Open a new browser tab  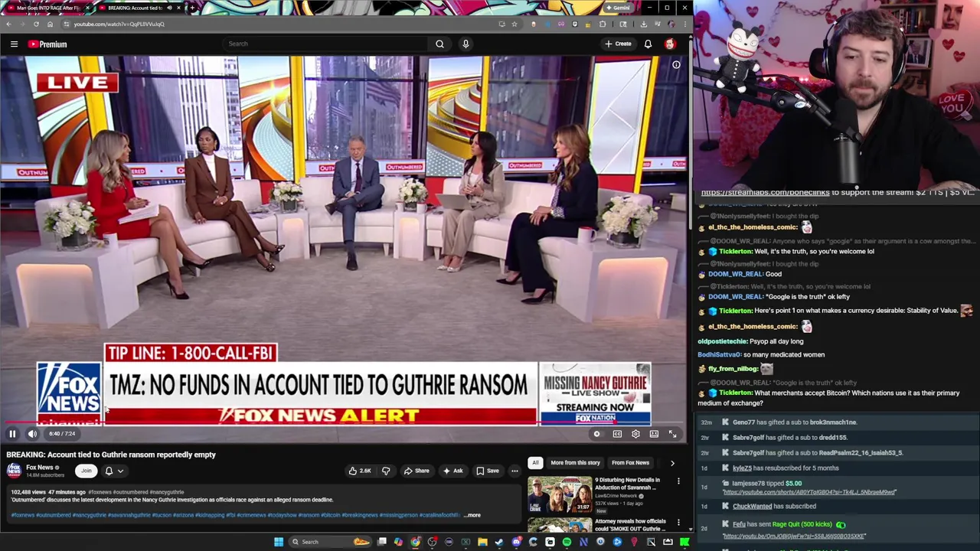(192, 8)
